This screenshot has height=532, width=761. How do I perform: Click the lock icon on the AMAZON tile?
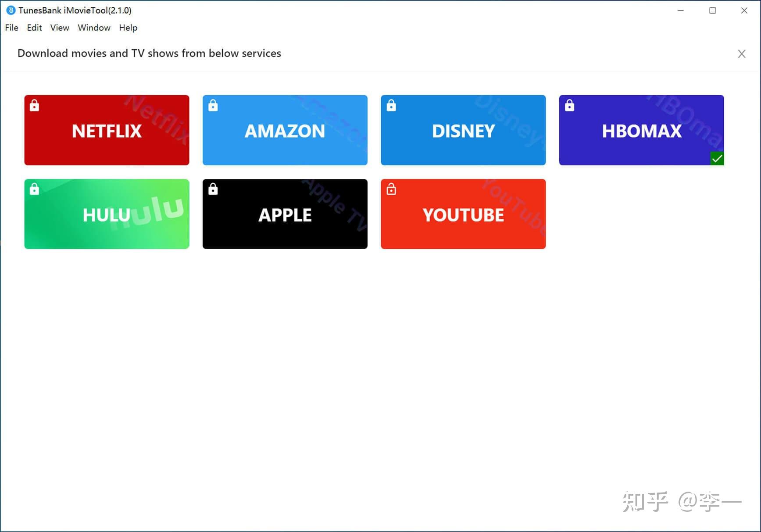213,105
